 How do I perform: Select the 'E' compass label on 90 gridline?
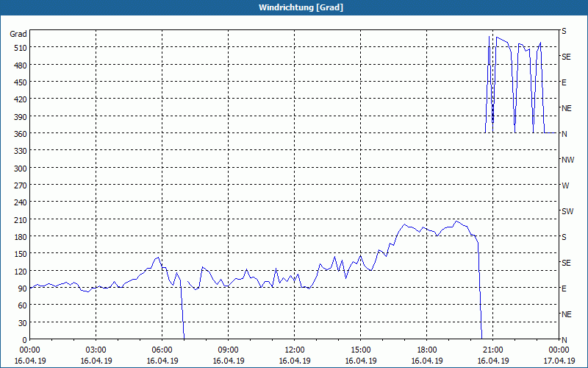(x=564, y=289)
